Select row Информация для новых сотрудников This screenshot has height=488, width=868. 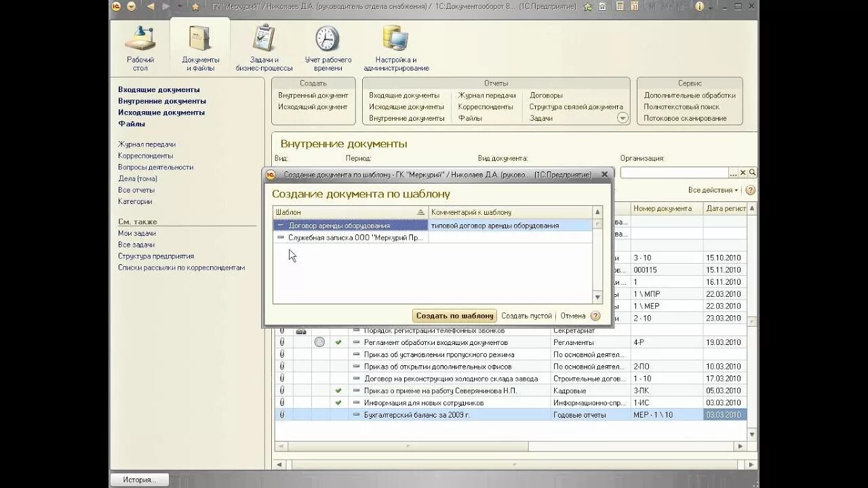[511, 403]
